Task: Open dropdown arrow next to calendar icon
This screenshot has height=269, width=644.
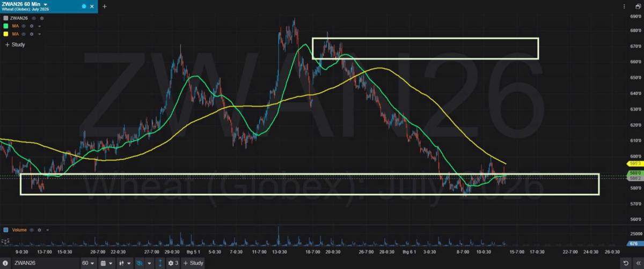Action: [111, 263]
